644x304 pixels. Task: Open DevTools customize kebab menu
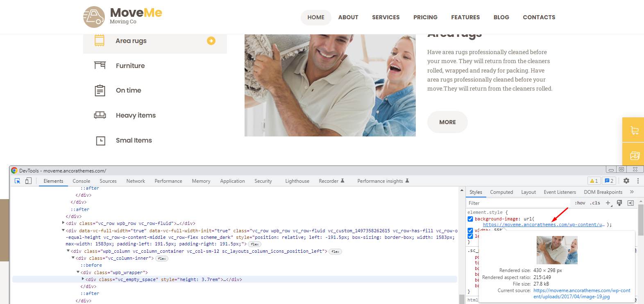click(x=638, y=181)
